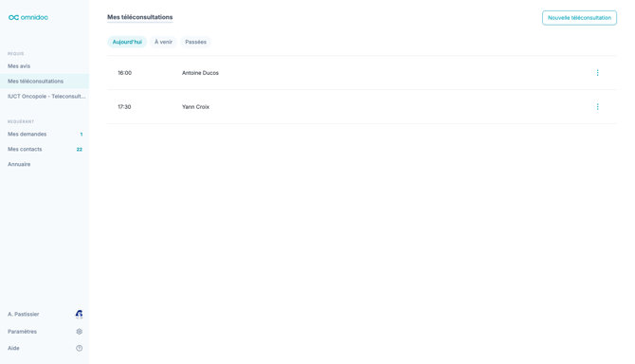The width and height of the screenshot is (635, 364).
Task: Click the Mes téléconsultations page heading
Action: coord(139,17)
